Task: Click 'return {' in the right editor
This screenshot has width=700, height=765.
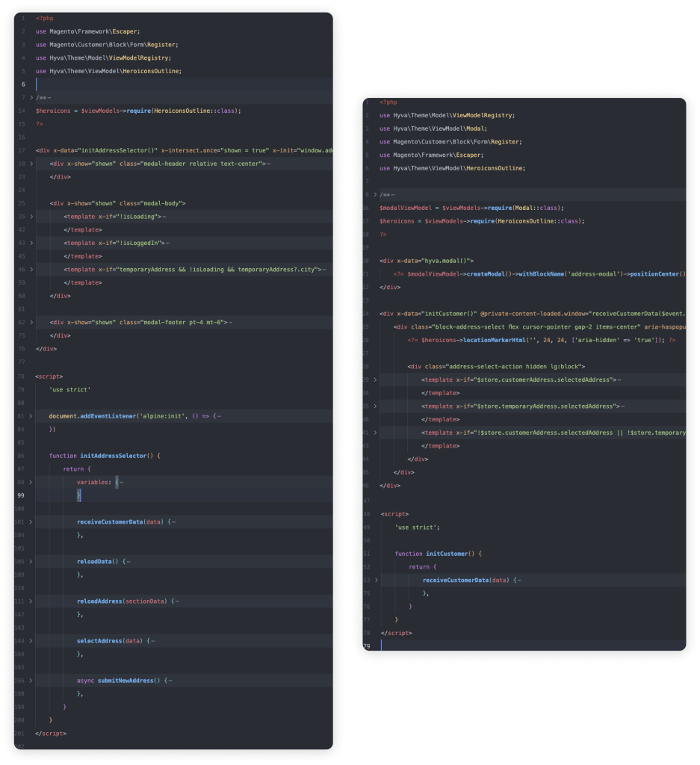Action: click(x=423, y=567)
